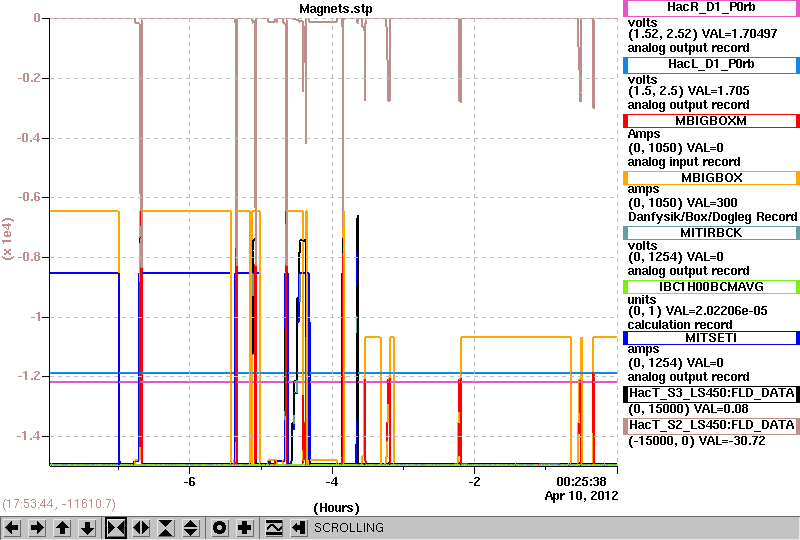This screenshot has height=540, width=800.
Task: Select the orange MBIGBOX legend box
Action: 711,178
